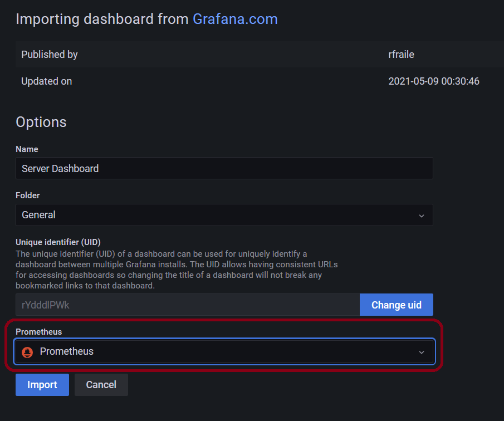The image size is (504, 421).
Task: Click the Published by row label
Action: coord(49,55)
